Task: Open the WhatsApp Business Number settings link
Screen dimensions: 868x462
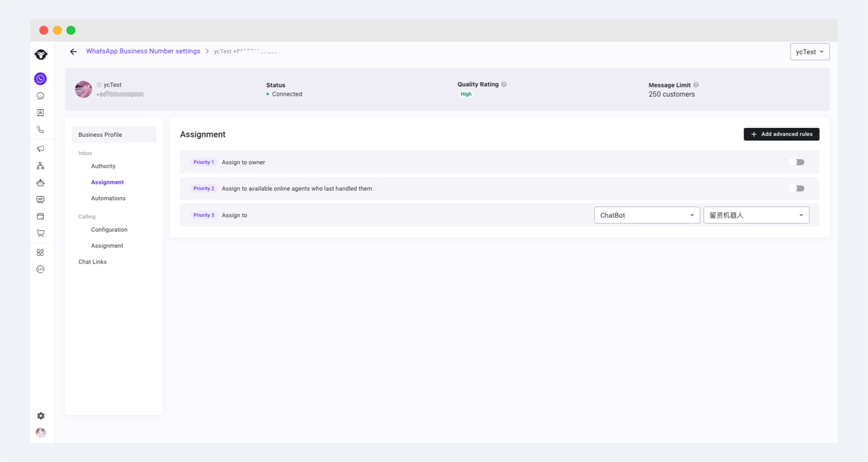Action: (x=143, y=51)
